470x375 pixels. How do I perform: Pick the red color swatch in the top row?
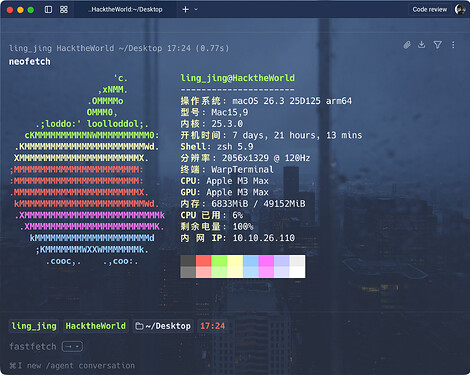204,261
